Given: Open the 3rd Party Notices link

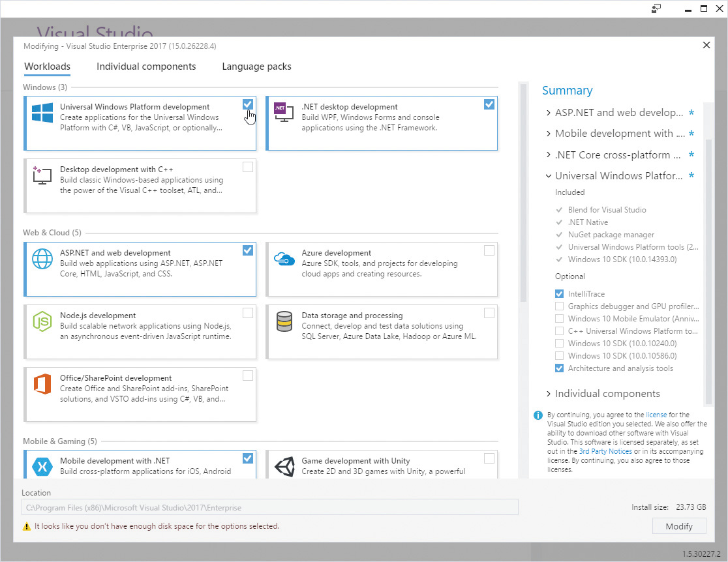Looking at the screenshot, I should click(x=605, y=451).
